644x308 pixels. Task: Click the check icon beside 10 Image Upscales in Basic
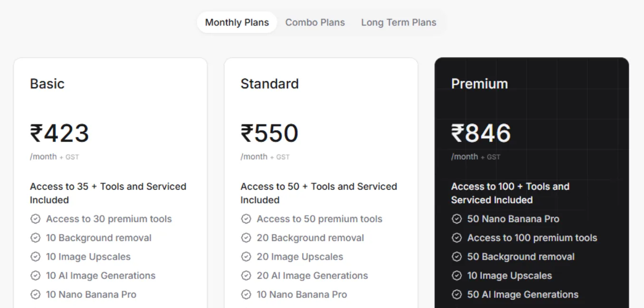click(36, 257)
